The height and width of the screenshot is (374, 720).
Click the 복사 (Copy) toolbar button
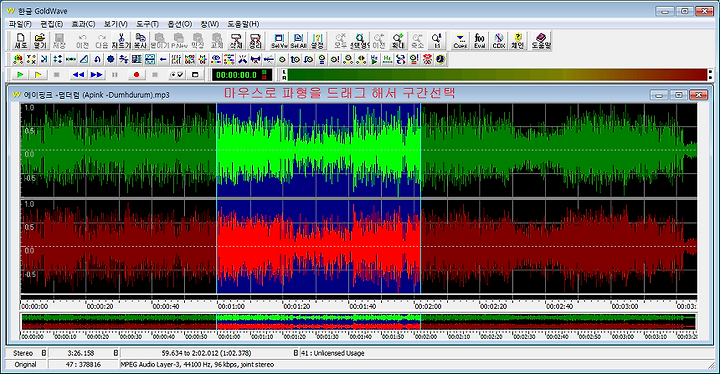point(140,41)
